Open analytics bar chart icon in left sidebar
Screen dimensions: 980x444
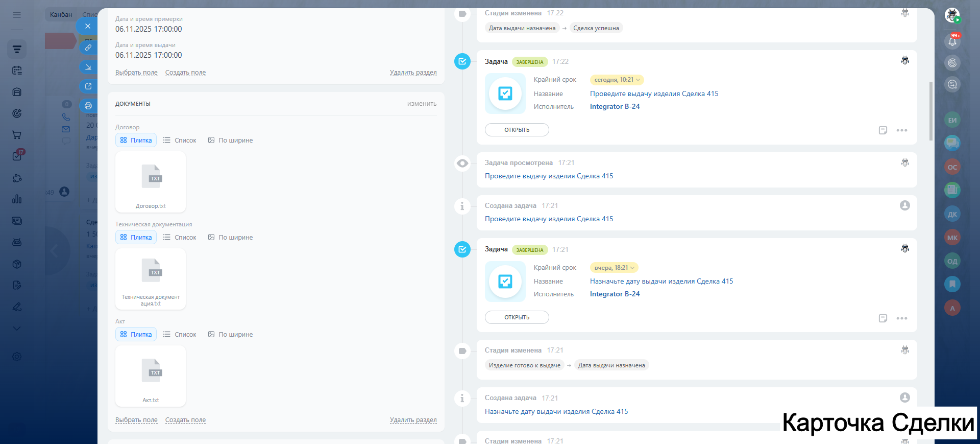(x=17, y=199)
